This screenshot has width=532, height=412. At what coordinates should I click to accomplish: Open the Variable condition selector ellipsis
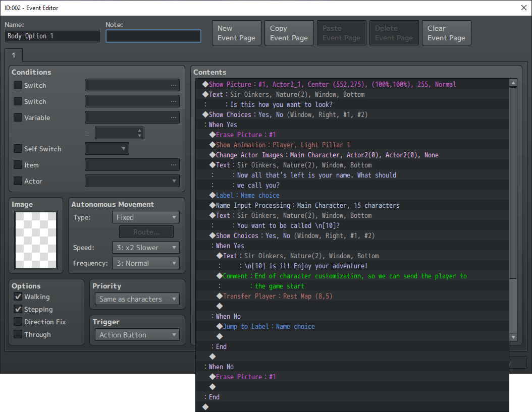pyautogui.click(x=173, y=117)
